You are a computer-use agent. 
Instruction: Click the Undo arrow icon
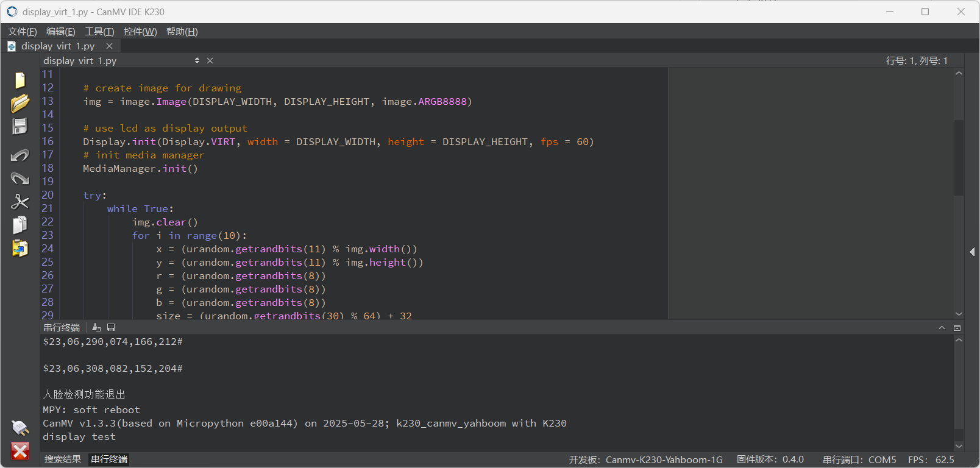(x=20, y=155)
